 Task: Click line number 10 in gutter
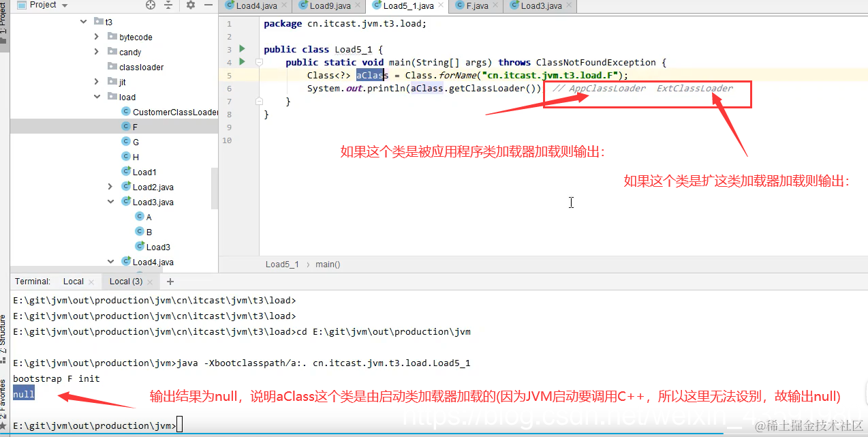click(x=227, y=140)
